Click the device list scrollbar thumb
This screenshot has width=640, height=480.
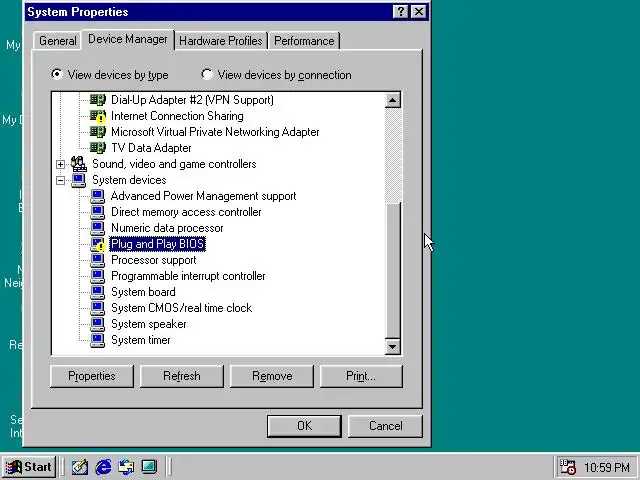(393, 270)
